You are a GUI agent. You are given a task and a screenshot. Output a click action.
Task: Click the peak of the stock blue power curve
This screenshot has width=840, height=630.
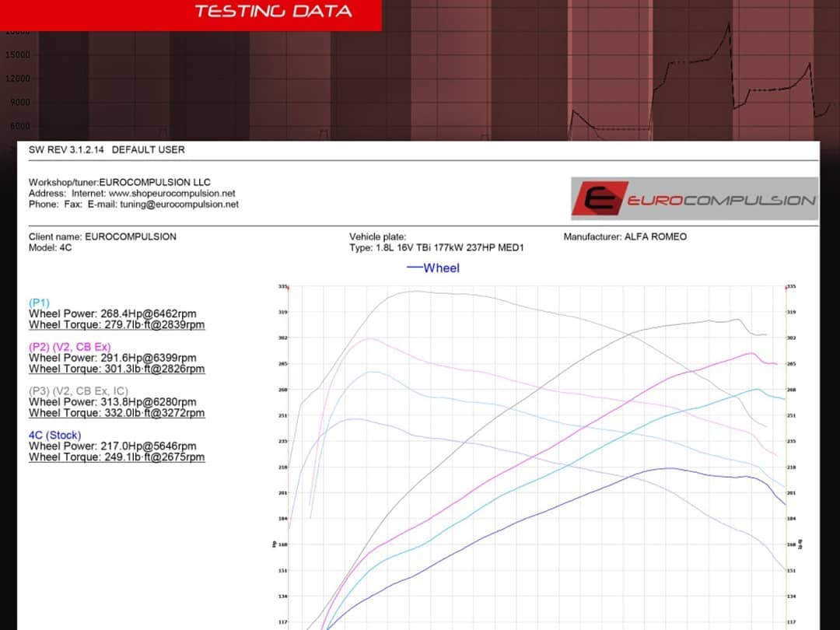[x=667, y=468]
